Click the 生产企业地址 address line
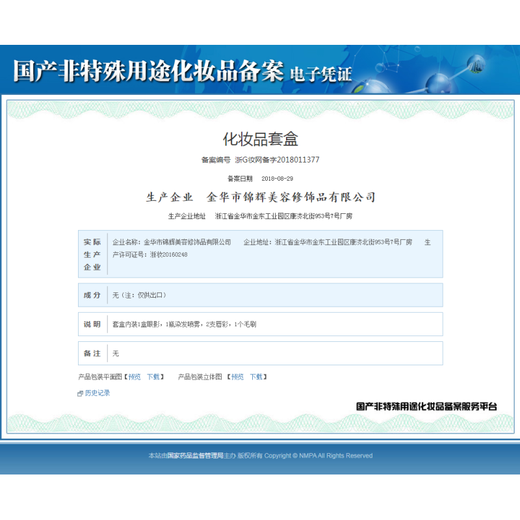 260,216
